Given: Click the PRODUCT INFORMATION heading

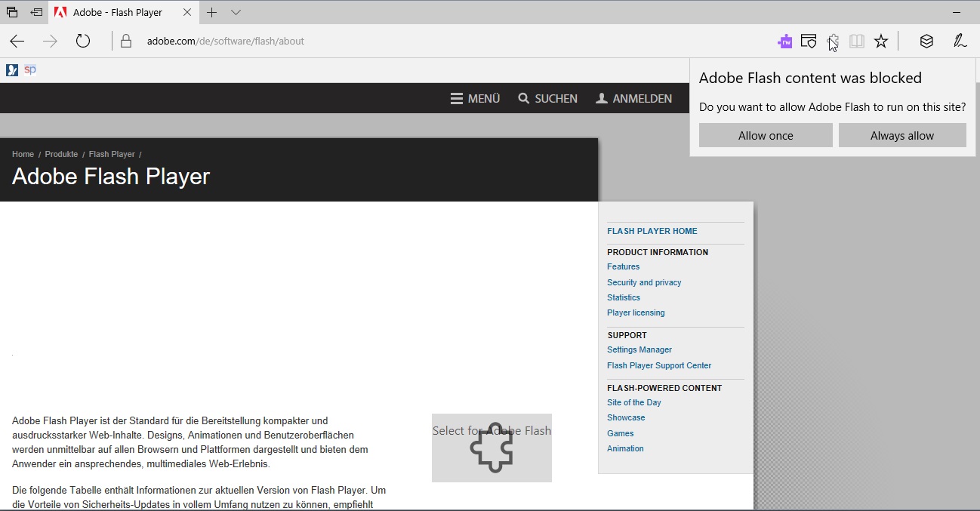Looking at the screenshot, I should [658, 252].
